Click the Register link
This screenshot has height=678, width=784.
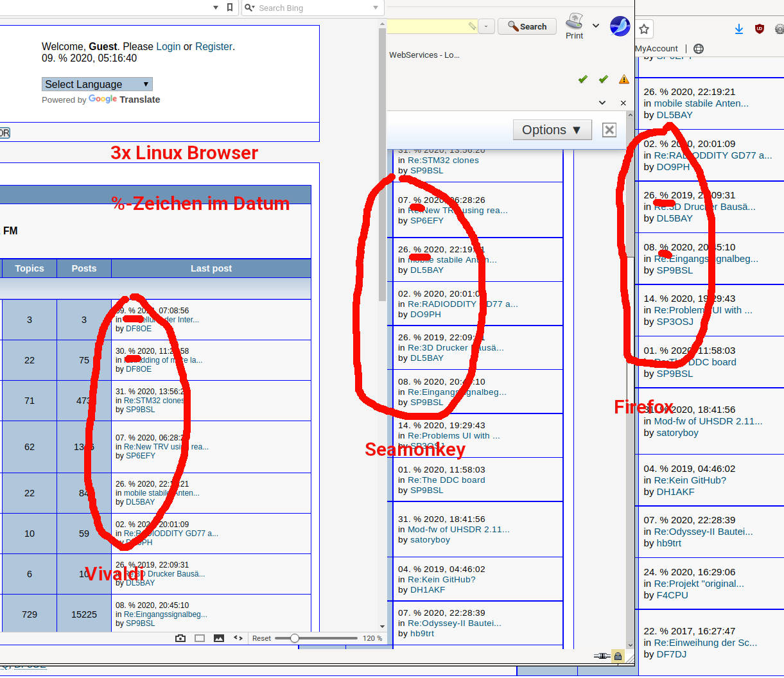(x=214, y=46)
